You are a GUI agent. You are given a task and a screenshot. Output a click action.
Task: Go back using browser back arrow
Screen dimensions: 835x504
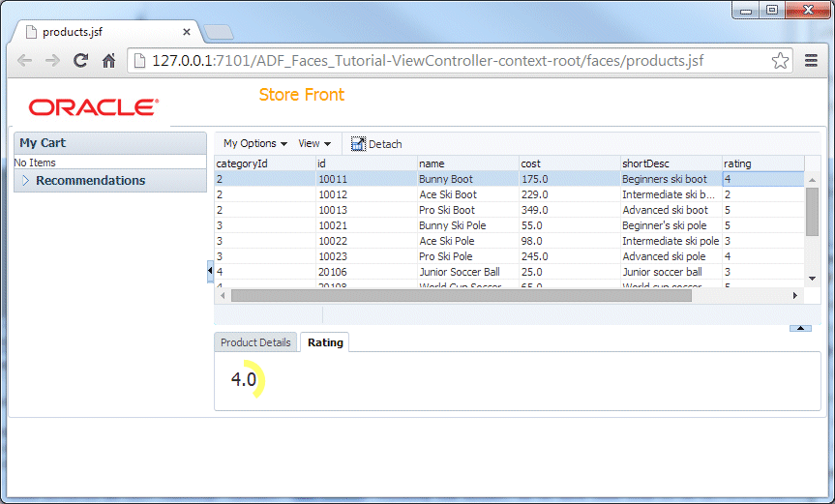click(x=24, y=61)
